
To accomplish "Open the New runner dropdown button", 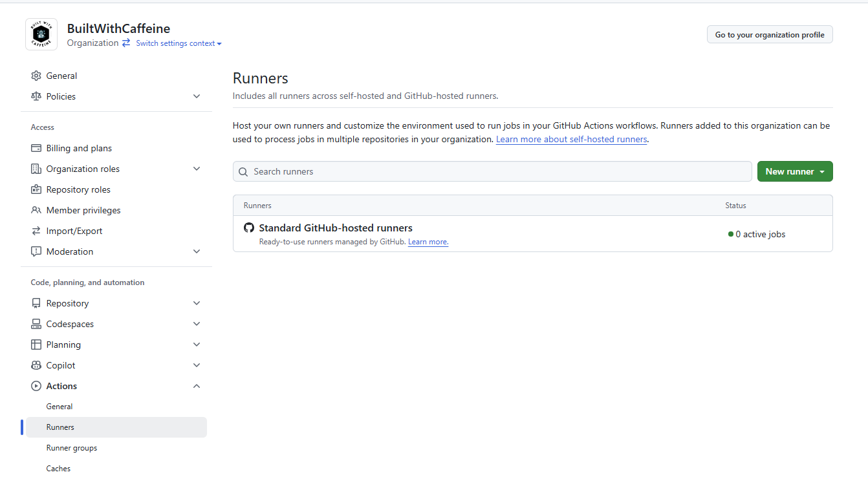I will coord(795,171).
